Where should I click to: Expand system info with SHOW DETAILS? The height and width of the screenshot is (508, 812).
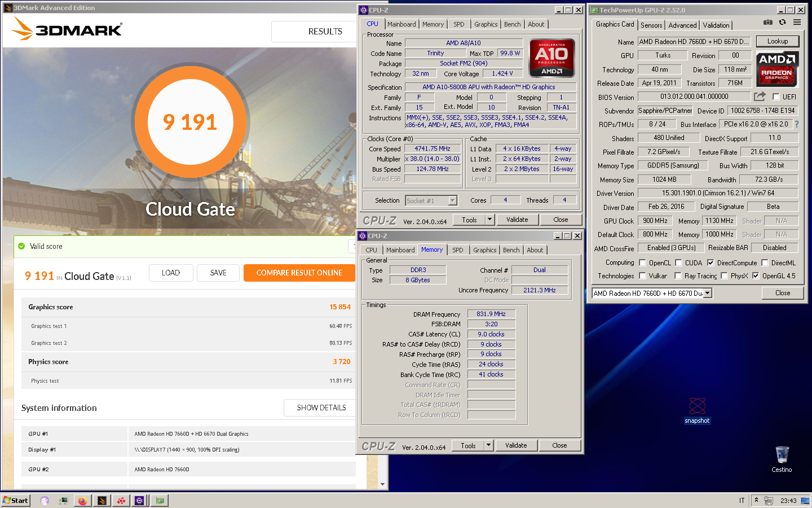(321, 408)
